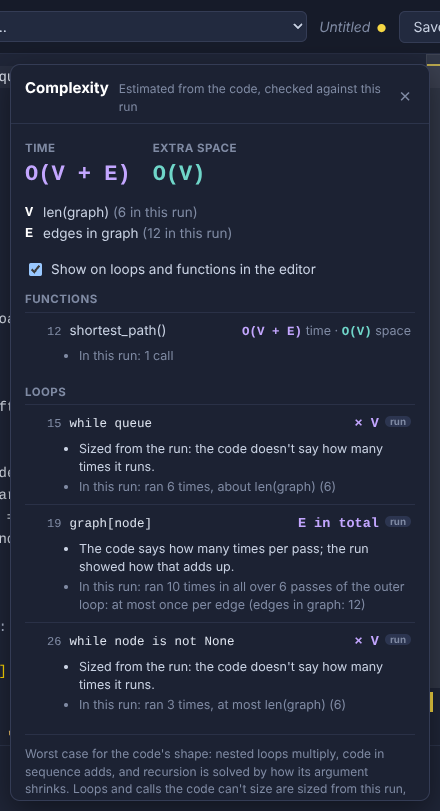Image resolution: width=440 pixels, height=811 pixels.
Task: Click the edges in graph definition
Action: click(x=128, y=233)
